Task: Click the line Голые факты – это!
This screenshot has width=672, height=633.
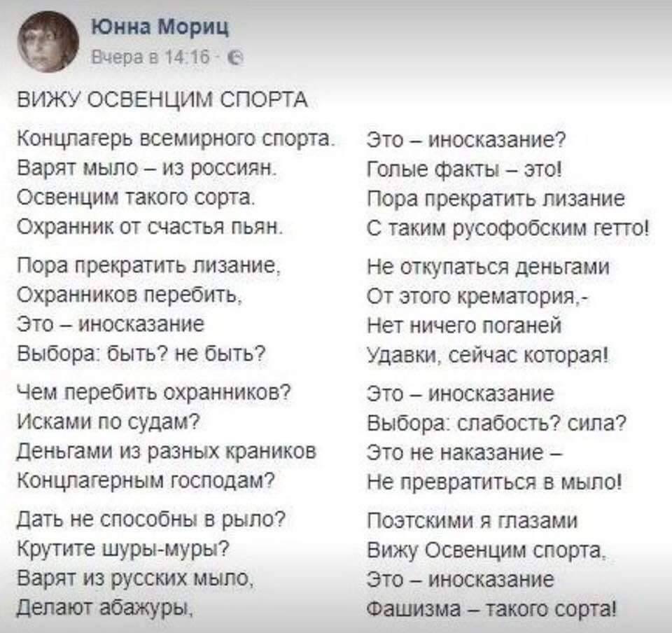Action: click(464, 169)
